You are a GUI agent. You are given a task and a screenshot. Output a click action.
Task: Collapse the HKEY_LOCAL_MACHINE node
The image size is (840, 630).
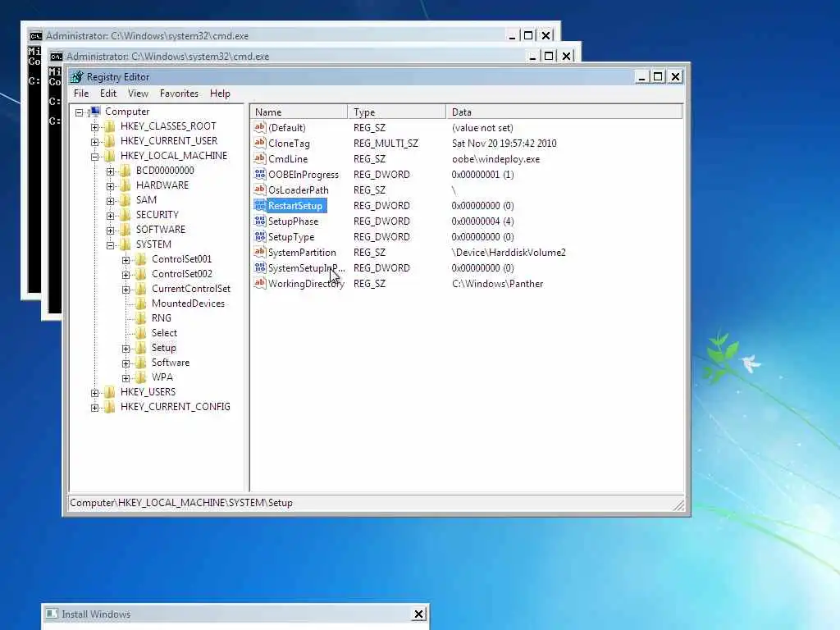(95, 157)
